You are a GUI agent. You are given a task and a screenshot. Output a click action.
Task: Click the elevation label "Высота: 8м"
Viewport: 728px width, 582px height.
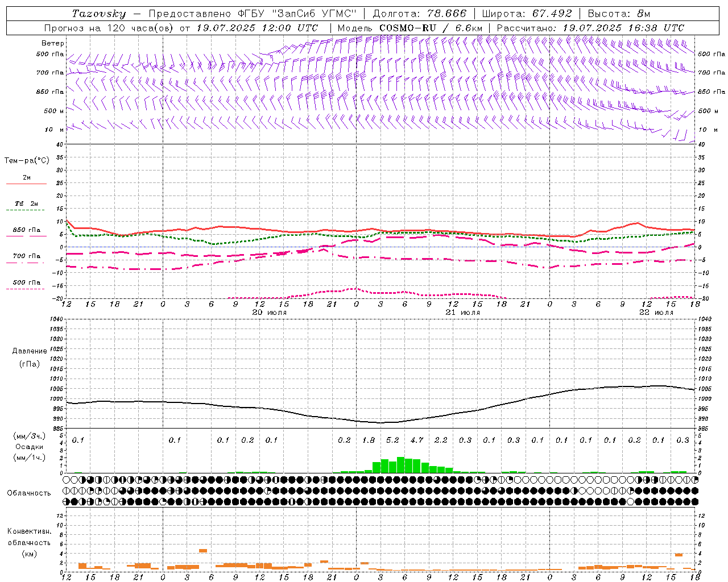(x=619, y=14)
